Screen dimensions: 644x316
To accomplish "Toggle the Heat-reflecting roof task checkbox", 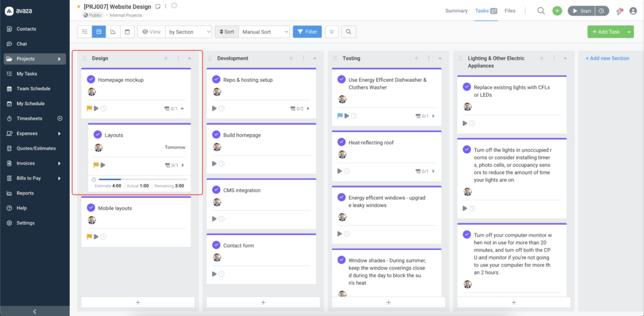I will point(341,142).
